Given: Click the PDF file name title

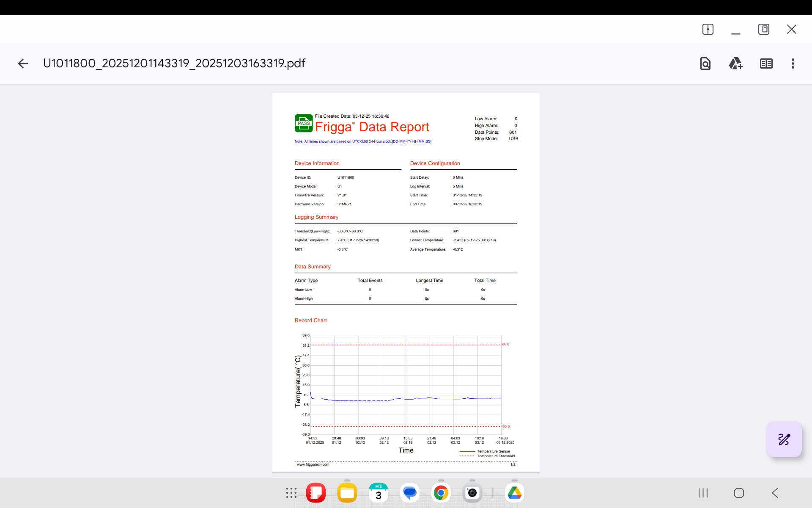Looking at the screenshot, I should pyautogui.click(x=174, y=63).
